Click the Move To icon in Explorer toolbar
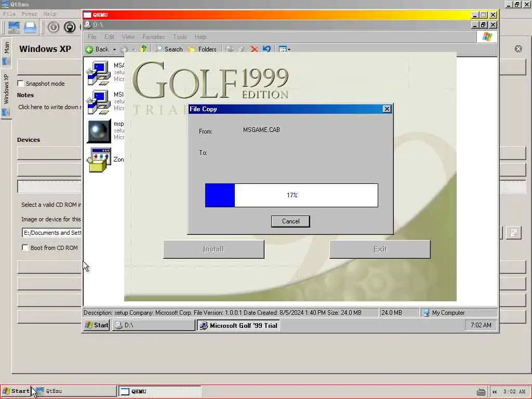The height and width of the screenshot is (399, 532). 230,49
